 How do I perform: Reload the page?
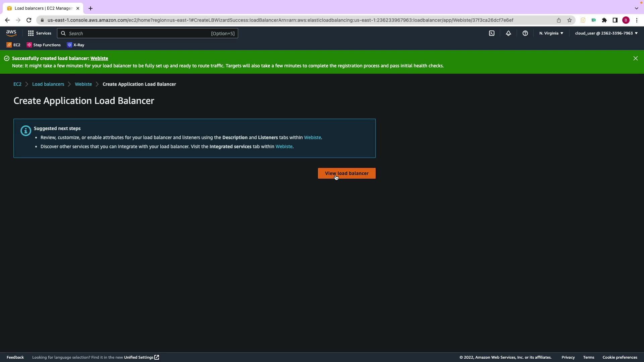[29, 20]
